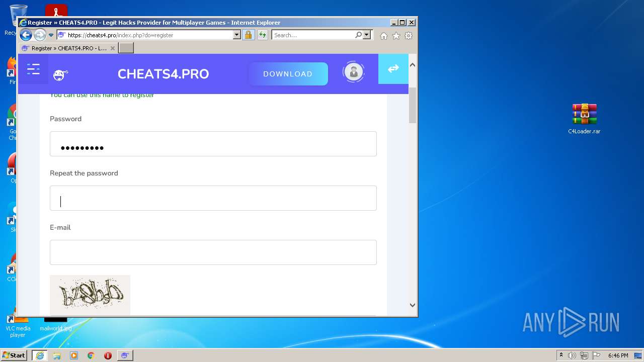
Task: Click the captcha image
Action: pos(90,295)
